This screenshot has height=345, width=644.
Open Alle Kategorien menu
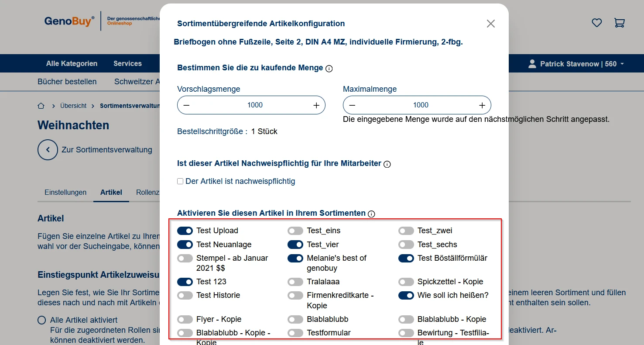coord(72,64)
